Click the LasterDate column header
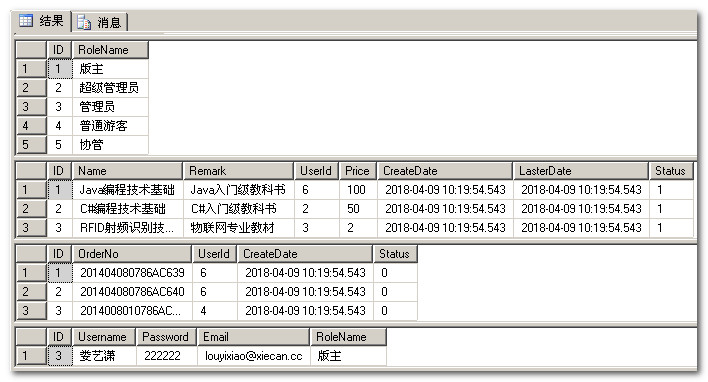Image resolution: width=708 pixels, height=382 pixels. pyautogui.click(x=581, y=171)
